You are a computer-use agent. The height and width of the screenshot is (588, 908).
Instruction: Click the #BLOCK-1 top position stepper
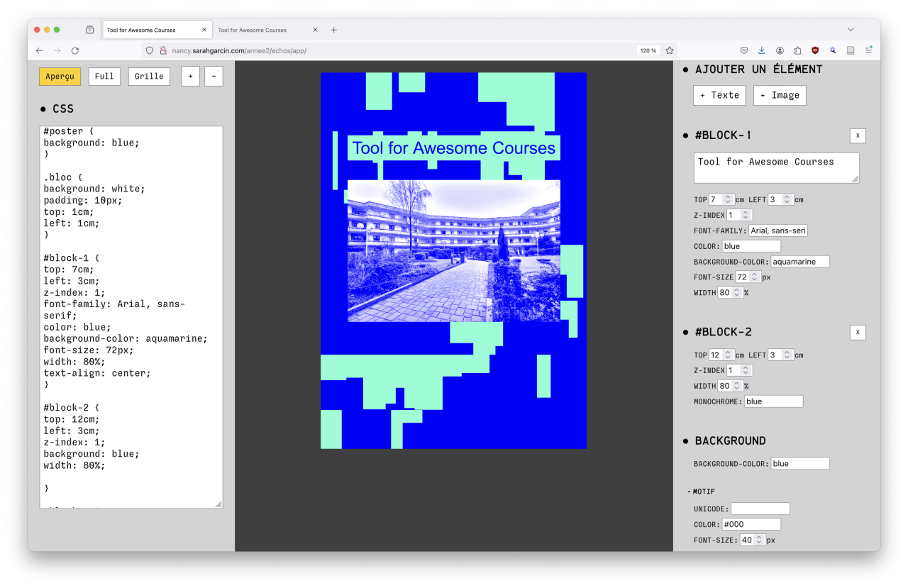[x=728, y=199]
